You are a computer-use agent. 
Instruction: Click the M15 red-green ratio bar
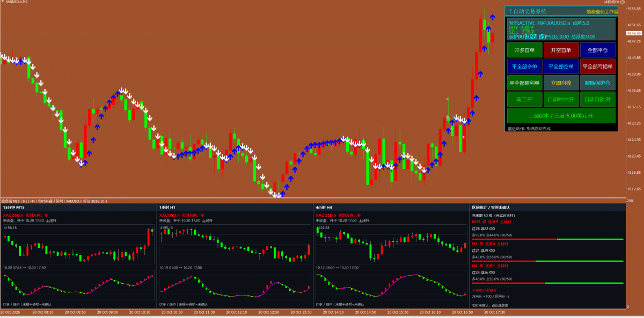tap(547, 239)
